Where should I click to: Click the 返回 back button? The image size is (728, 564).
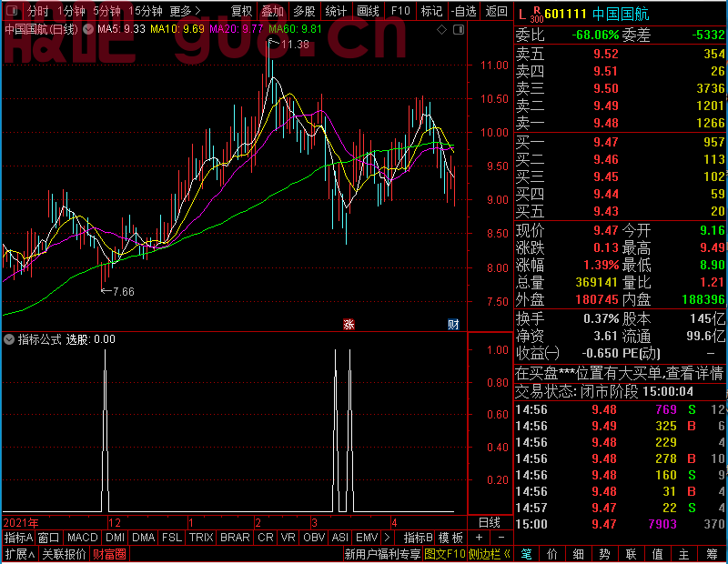496,11
